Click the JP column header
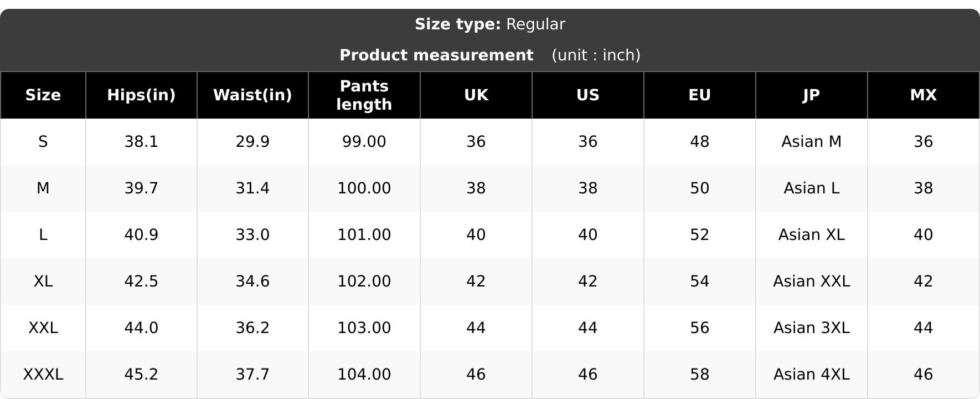Image resolution: width=980 pixels, height=399 pixels. (x=812, y=95)
